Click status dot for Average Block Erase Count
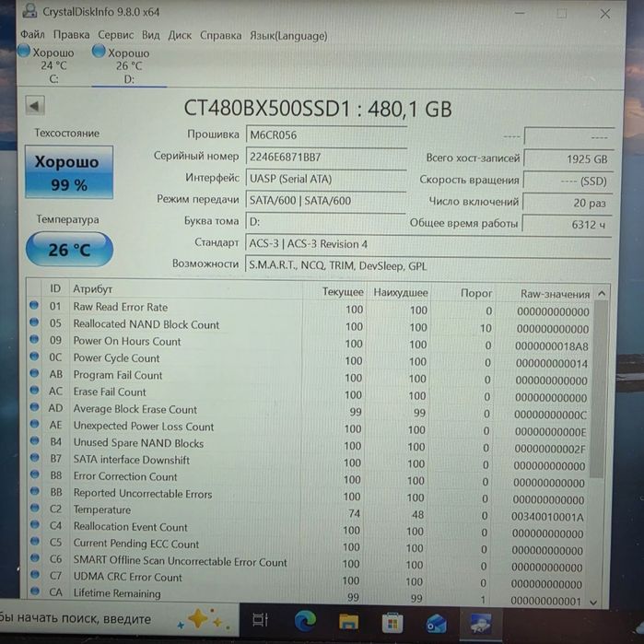The width and height of the screenshot is (644, 644). [34, 407]
